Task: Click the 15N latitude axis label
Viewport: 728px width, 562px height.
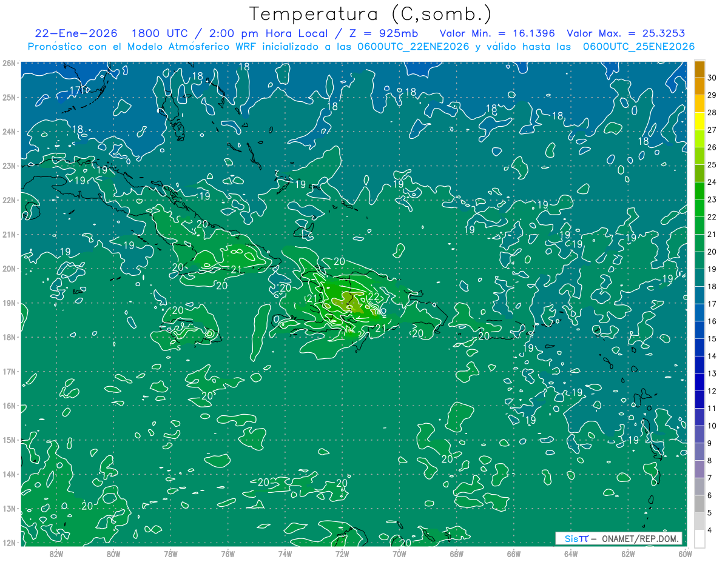Action: (8, 440)
